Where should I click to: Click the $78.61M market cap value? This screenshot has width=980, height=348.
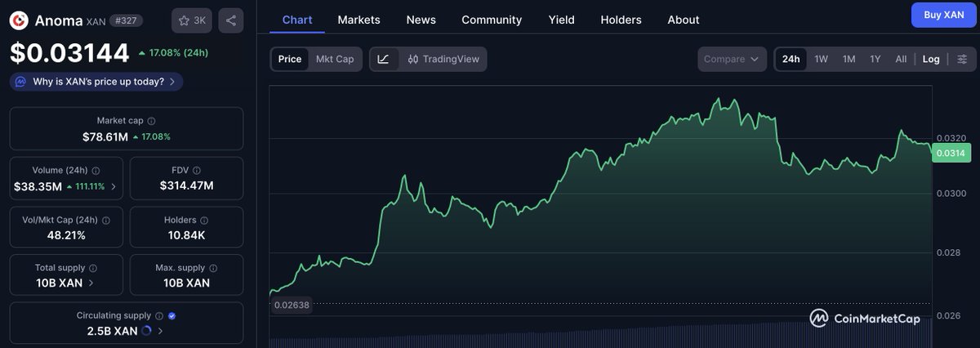(x=105, y=136)
